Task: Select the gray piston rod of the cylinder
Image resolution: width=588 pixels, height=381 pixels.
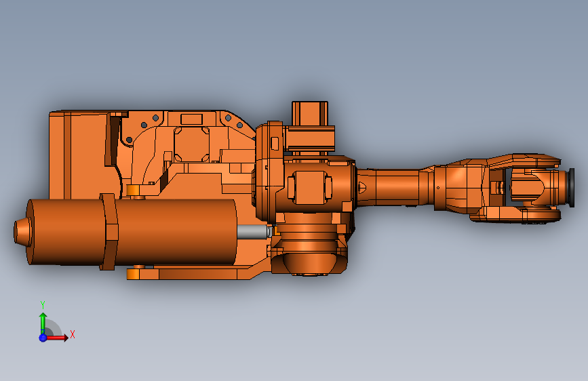Action: point(253,231)
